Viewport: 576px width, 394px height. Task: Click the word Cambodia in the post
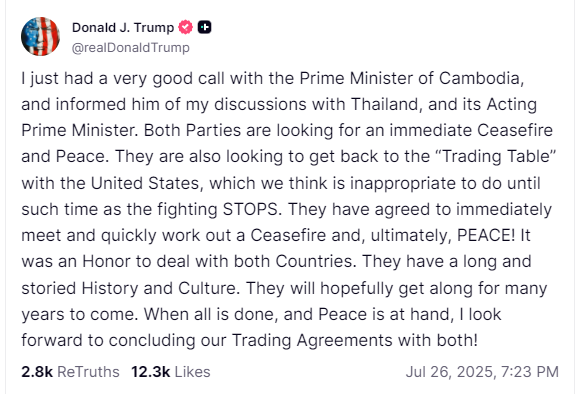point(479,78)
